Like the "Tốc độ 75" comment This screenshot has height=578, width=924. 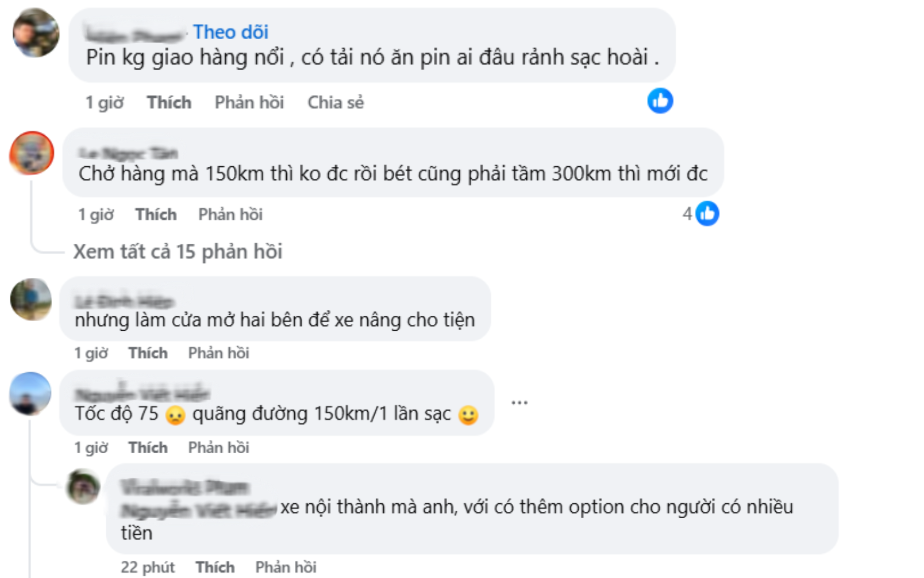[148, 447]
